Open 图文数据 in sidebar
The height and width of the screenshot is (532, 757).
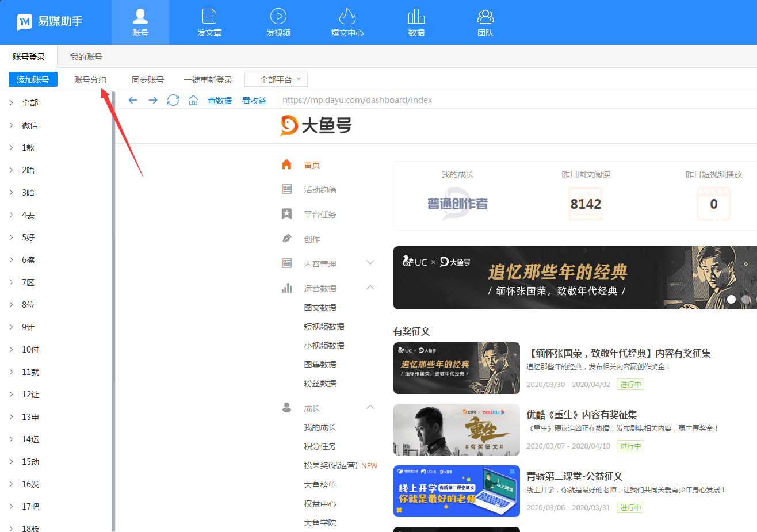coord(320,308)
